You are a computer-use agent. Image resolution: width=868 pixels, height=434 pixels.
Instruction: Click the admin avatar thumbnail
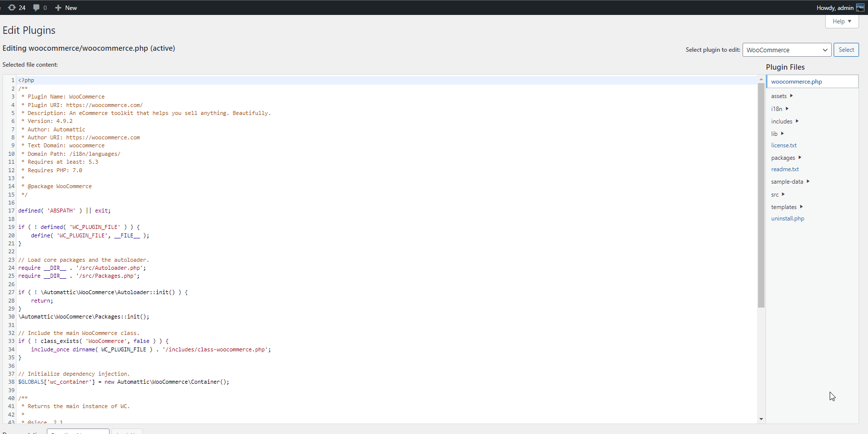click(x=860, y=7)
